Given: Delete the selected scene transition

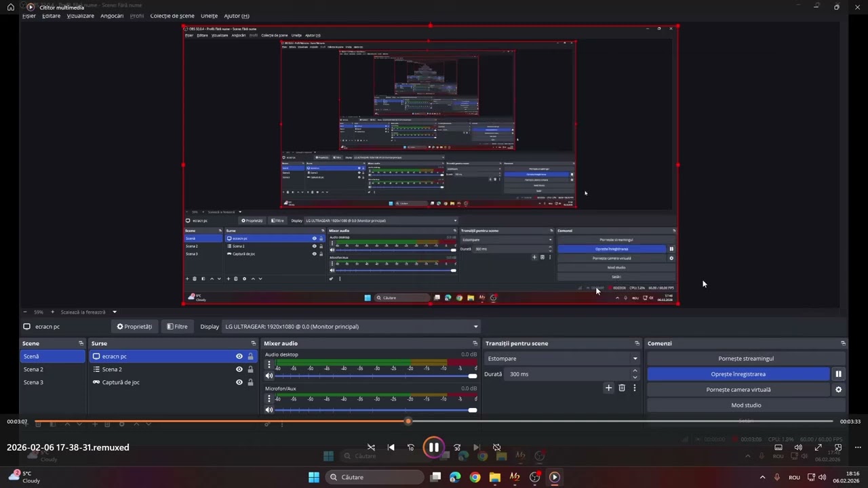Looking at the screenshot, I should 622,388.
